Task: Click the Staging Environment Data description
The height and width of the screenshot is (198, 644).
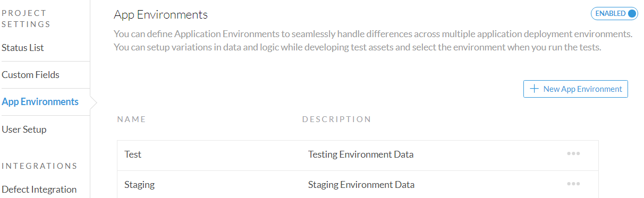Action: point(361,185)
